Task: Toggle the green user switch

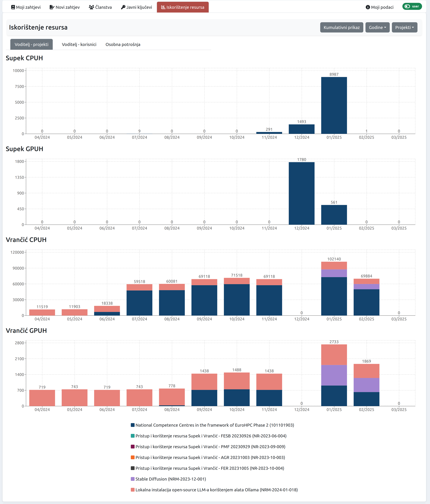Action: coord(412,6)
